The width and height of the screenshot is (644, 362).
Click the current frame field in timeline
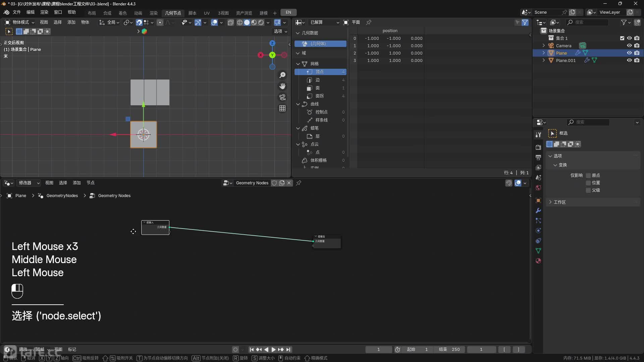379,350
